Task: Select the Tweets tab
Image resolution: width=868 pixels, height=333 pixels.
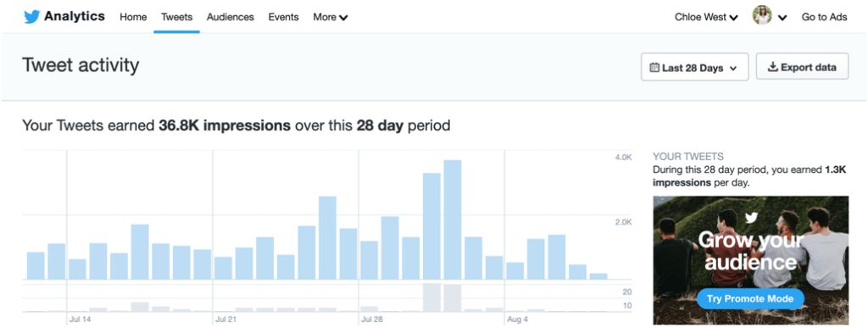Action: pos(176,17)
